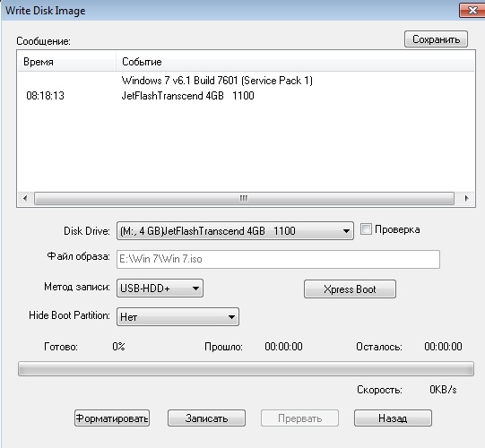Click the horizontal scrollbar thumb in message list
Image resolution: width=485 pixels, height=448 pixels.
pyautogui.click(x=244, y=198)
